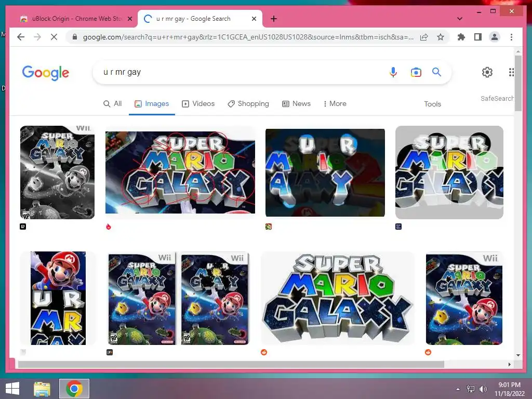Open the single Wii cover image last in row
Image resolution: width=532 pixels, height=399 pixels.
(464, 298)
